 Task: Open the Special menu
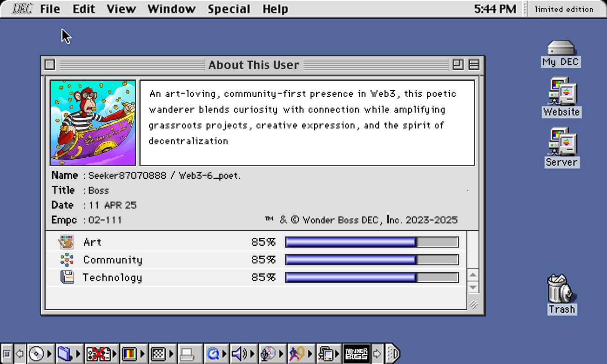point(229,9)
